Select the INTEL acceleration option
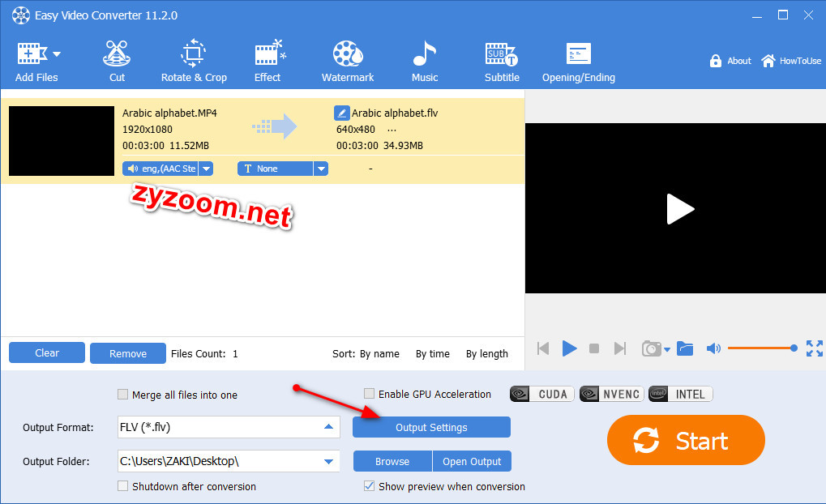The width and height of the screenshot is (826, 504). click(681, 394)
